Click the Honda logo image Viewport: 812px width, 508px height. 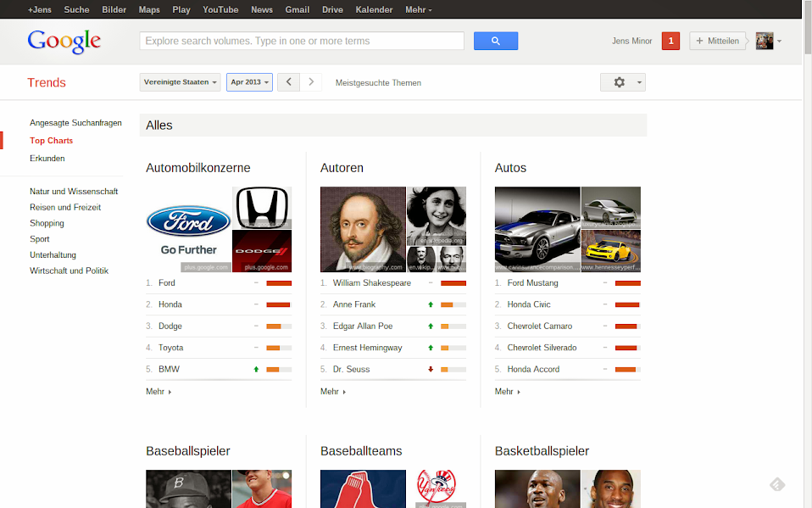click(x=262, y=207)
